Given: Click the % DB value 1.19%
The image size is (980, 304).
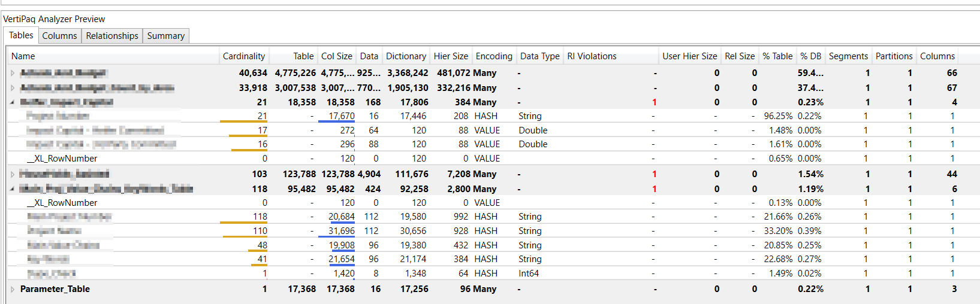Looking at the screenshot, I should 810,189.
